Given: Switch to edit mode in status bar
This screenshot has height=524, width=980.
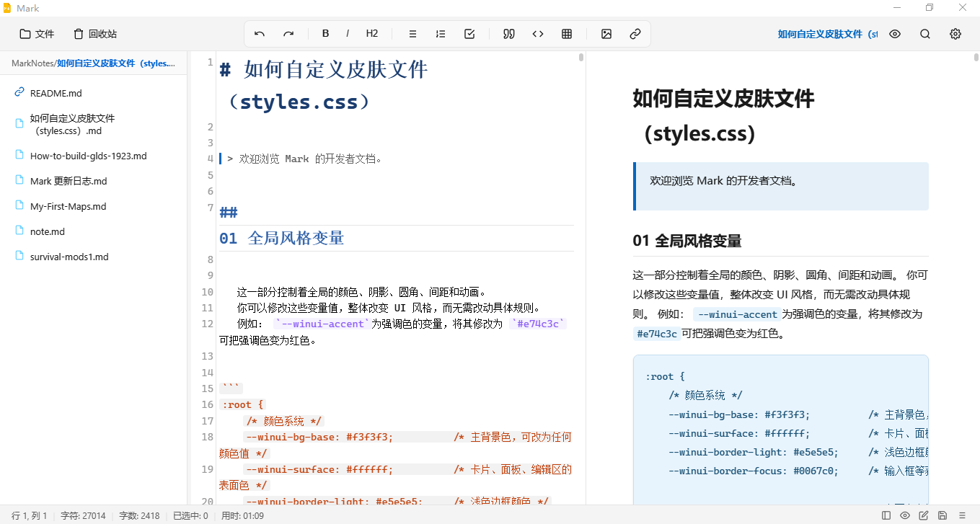Looking at the screenshot, I should (924, 515).
